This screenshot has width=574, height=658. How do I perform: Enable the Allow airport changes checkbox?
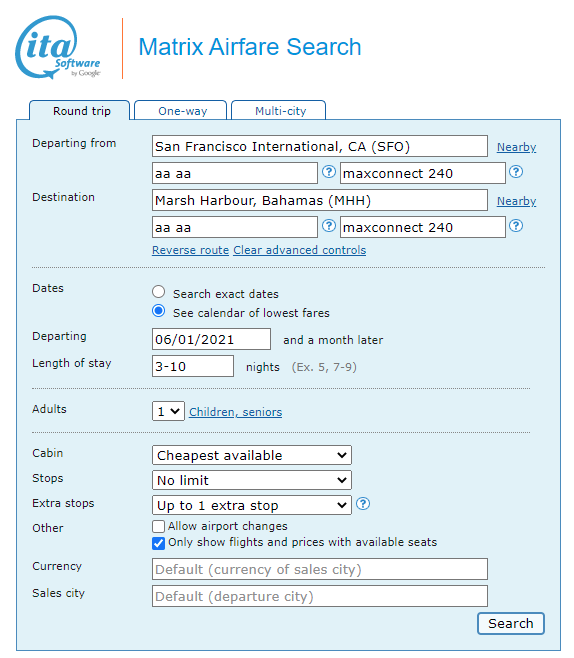click(159, 526)
